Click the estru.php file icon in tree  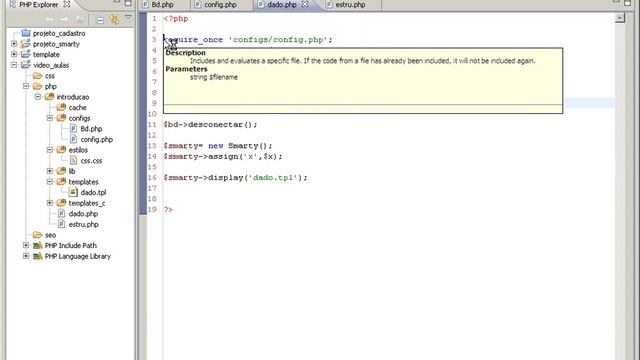coord(62,224)
